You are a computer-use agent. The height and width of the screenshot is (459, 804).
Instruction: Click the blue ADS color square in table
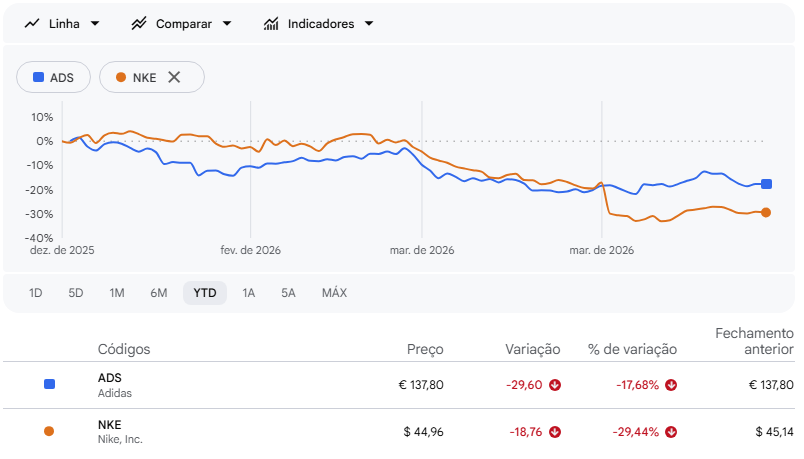pyautogui.click(x=49, y=384)
